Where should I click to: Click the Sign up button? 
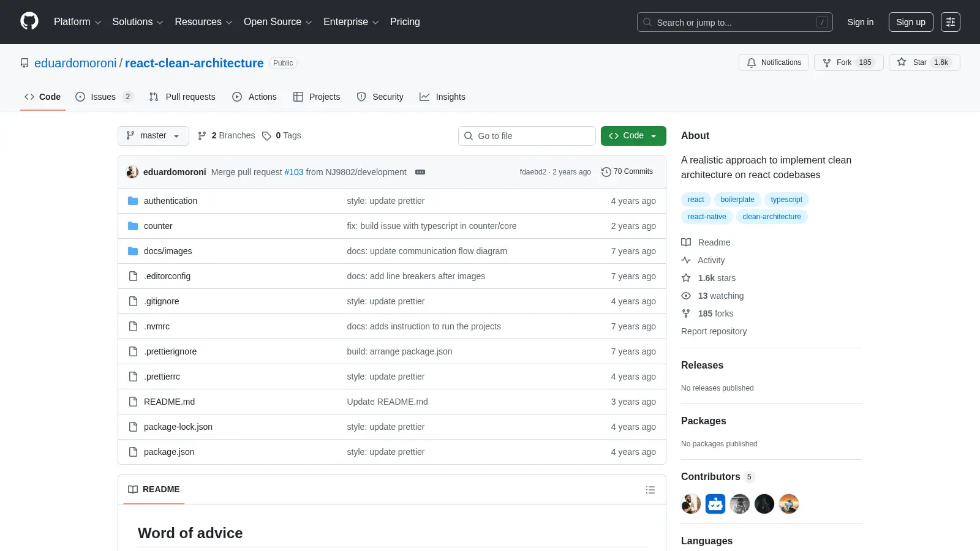tap(911, 22)
